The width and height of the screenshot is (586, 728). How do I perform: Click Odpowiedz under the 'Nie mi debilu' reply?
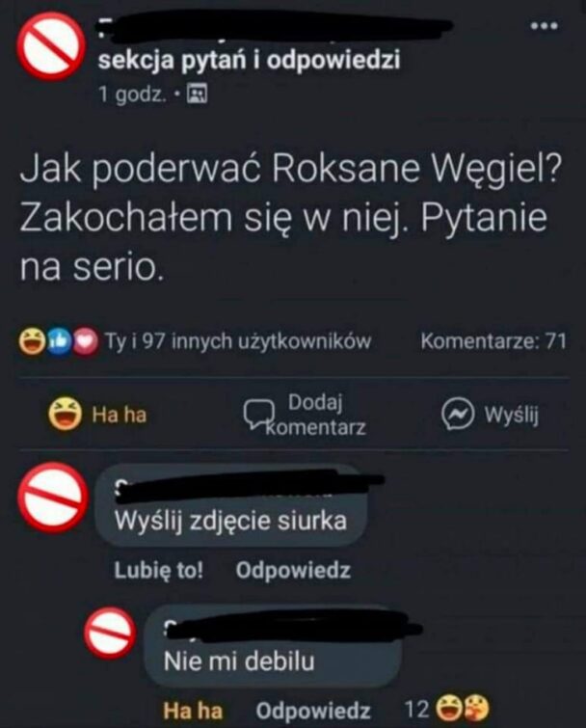tap(313, 711)
